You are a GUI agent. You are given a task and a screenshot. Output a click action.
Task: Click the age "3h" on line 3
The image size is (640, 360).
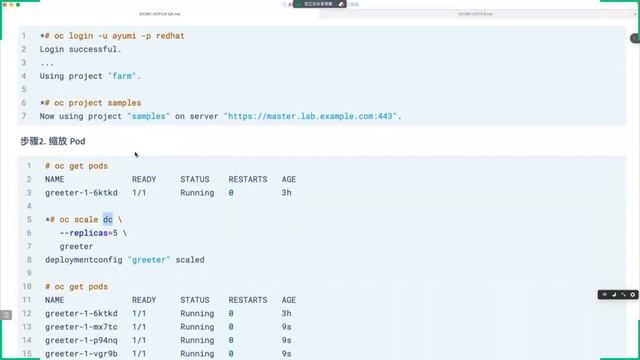(x=286, y=193)
